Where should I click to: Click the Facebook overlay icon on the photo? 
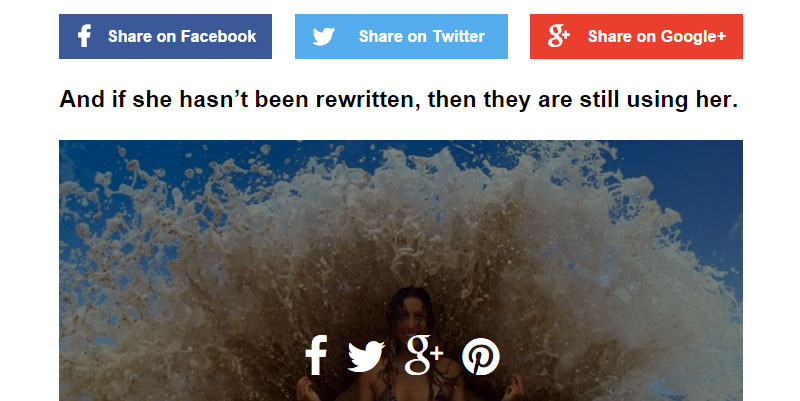tap(316, 355)
